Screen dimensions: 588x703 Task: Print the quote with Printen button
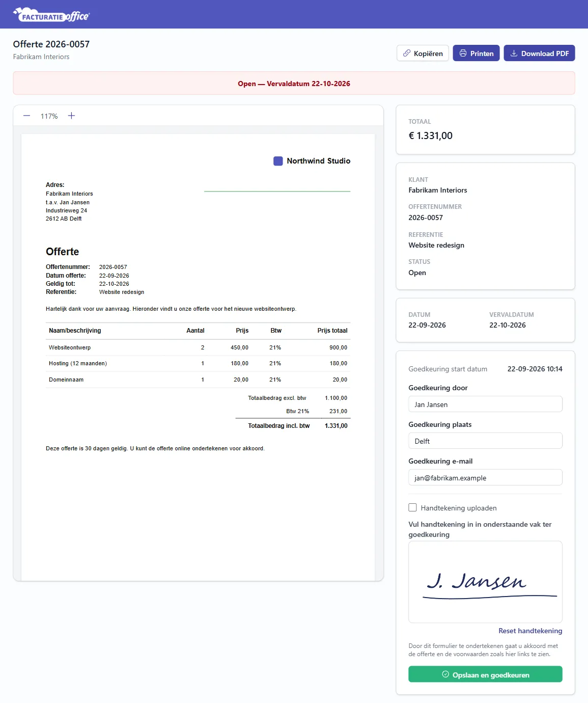(476, 53)
